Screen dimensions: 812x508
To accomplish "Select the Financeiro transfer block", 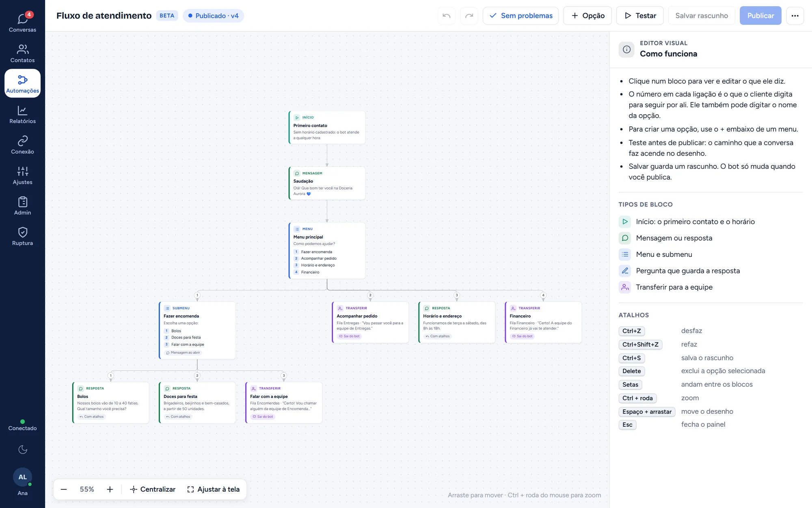I will [x=543, y=322].
